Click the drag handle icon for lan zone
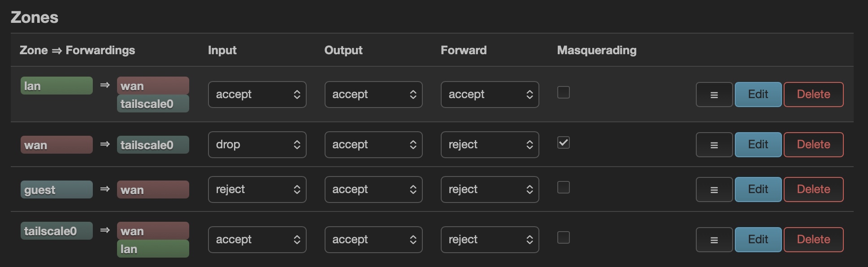The image size is (868, 267). point(714,95)
